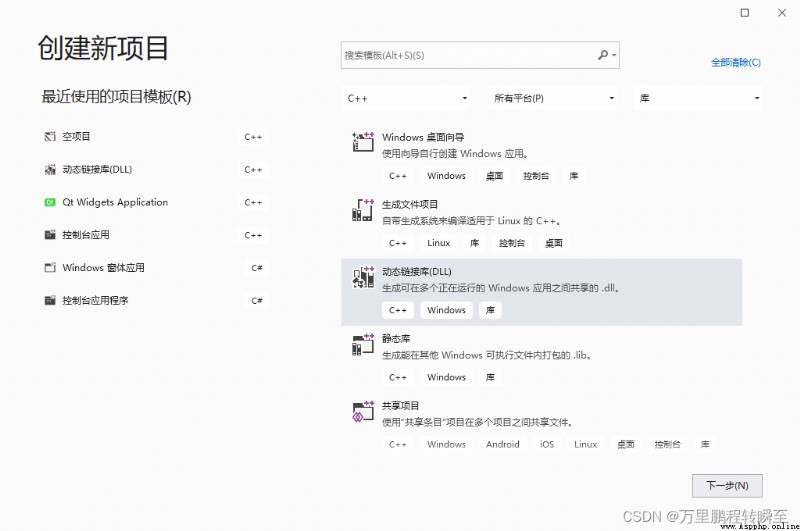Click the Windows tag under Windows 桌面向导
Viewport: 800px width, 531px height.
[x=446, y=175]
